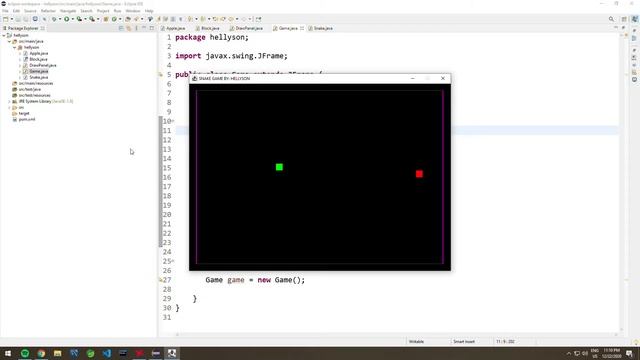Viewport: 640px width, 360px height.
Task: Click the External Tools run icon
Action: [92, 19]
